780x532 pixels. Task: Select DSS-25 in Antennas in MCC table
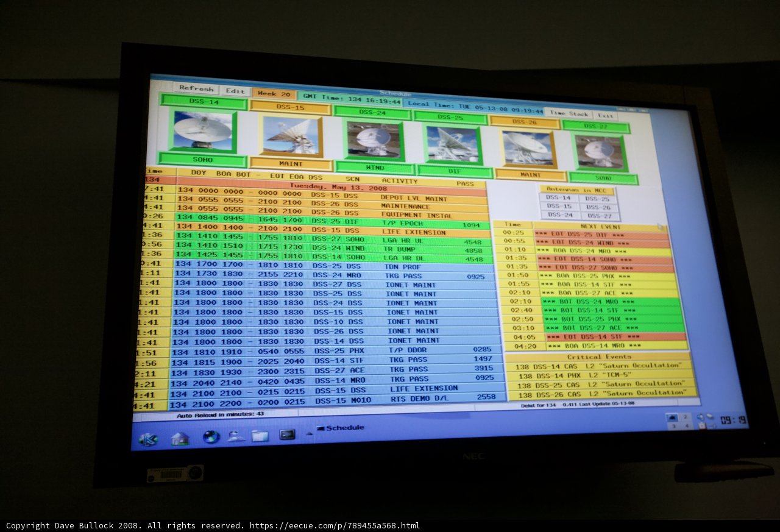598,199
